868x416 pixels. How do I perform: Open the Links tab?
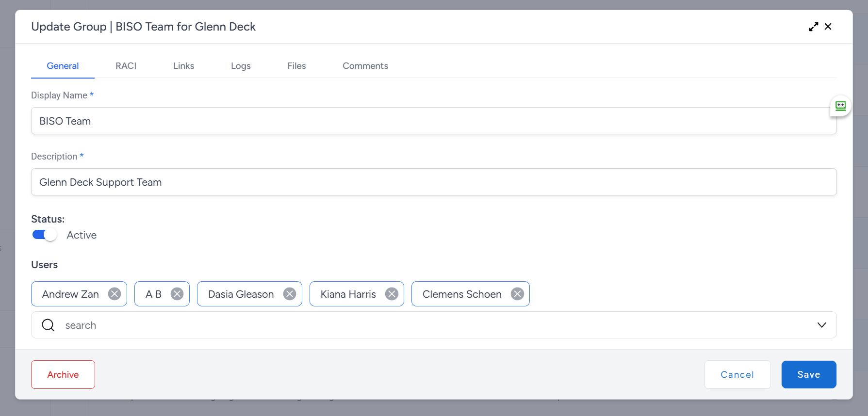click(183, 66)
